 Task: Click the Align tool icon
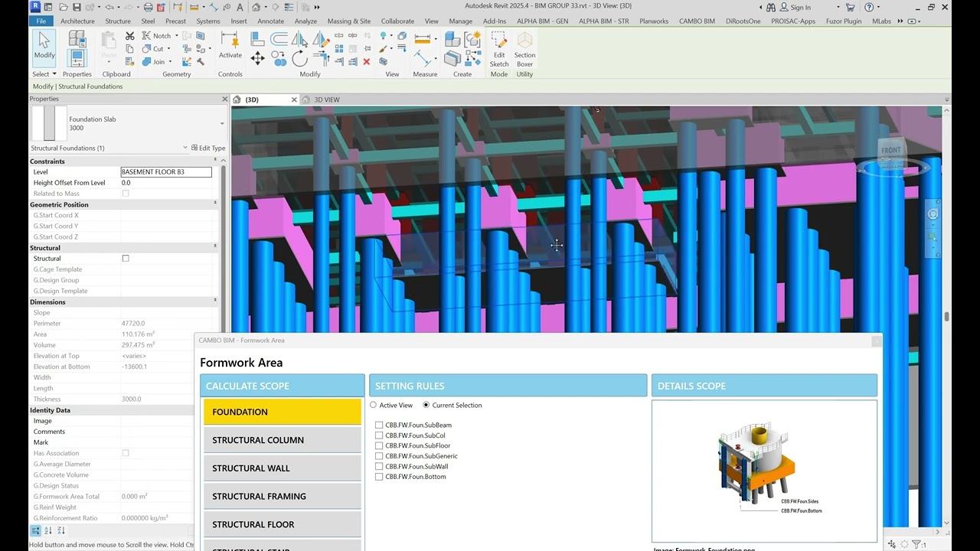point(257,39)
